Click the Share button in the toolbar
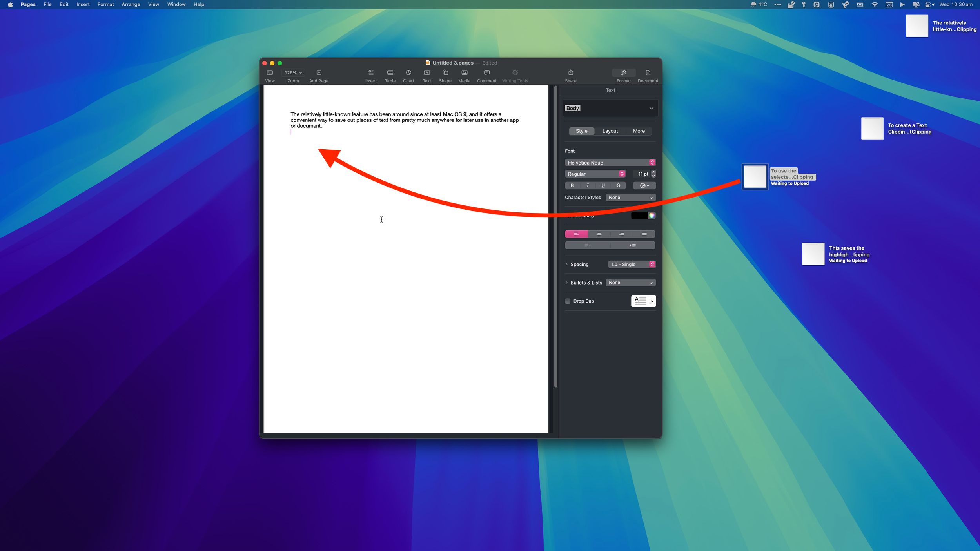This screenshot has width=980, height=551. pyautogui.click(x=570, y=75)
